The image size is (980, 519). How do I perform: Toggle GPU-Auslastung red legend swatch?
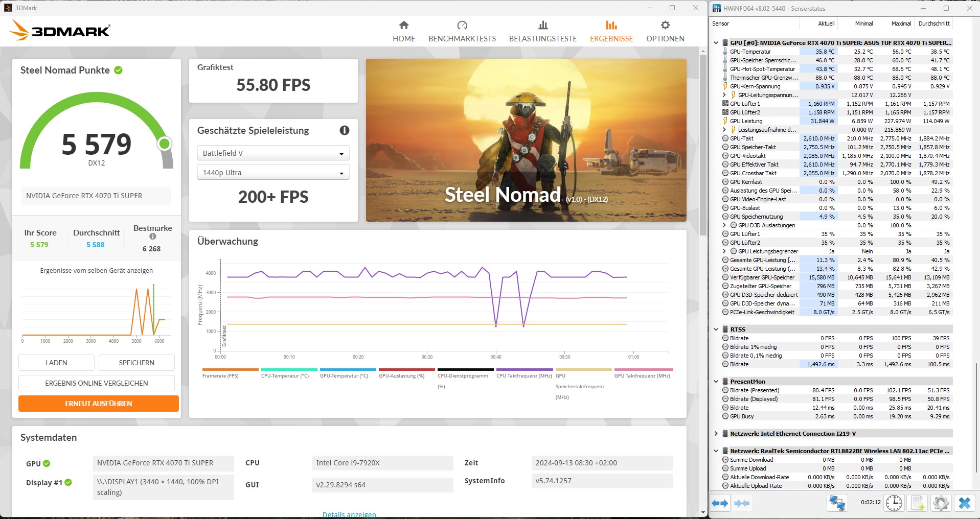[407, 369]
